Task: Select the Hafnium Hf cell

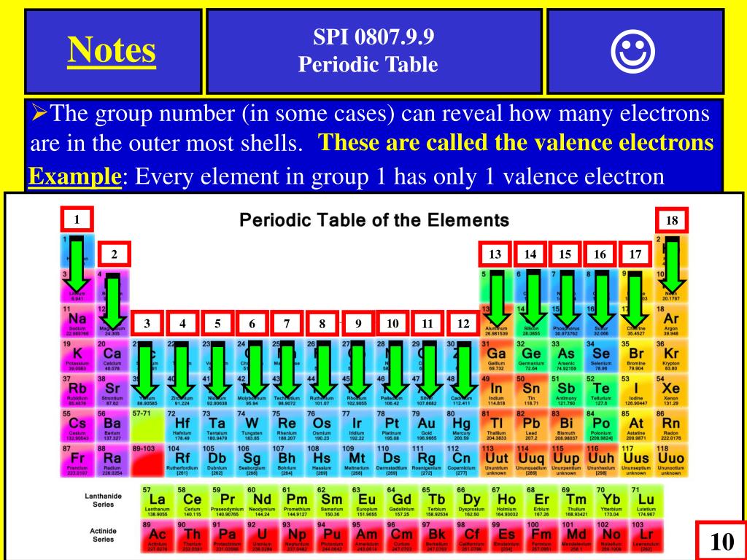Action: [x=182, y=426]
